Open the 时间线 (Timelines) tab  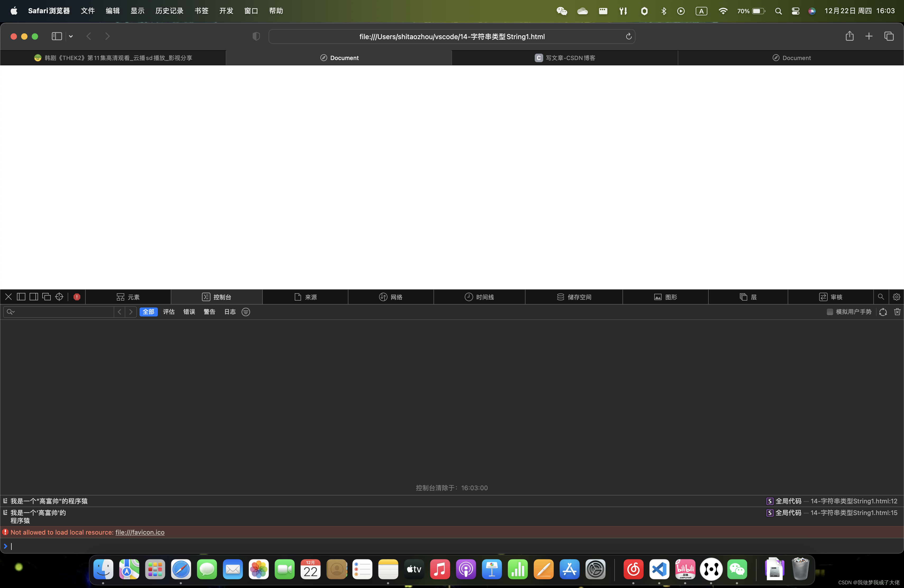pos(479,297)
